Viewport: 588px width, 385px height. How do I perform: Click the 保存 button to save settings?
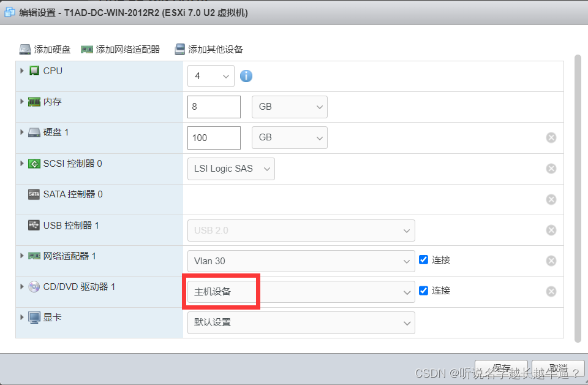pyautogui.click(x=502, y=365)
